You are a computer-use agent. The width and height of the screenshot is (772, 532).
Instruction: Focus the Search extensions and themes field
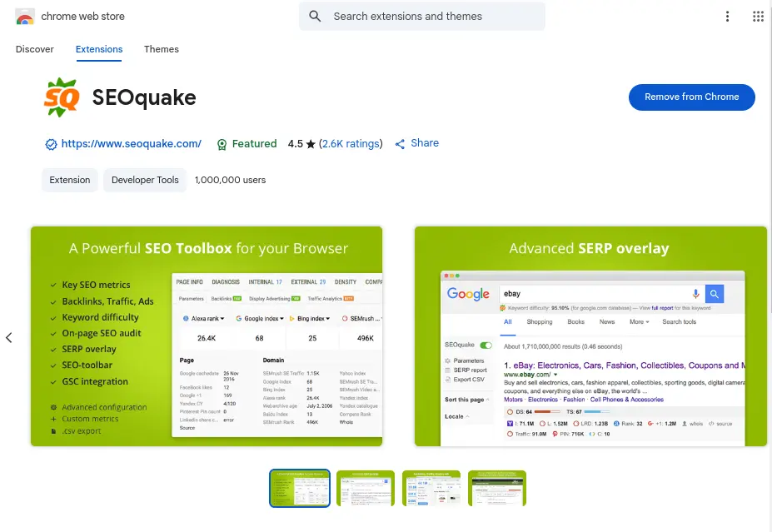click(422, 17)
